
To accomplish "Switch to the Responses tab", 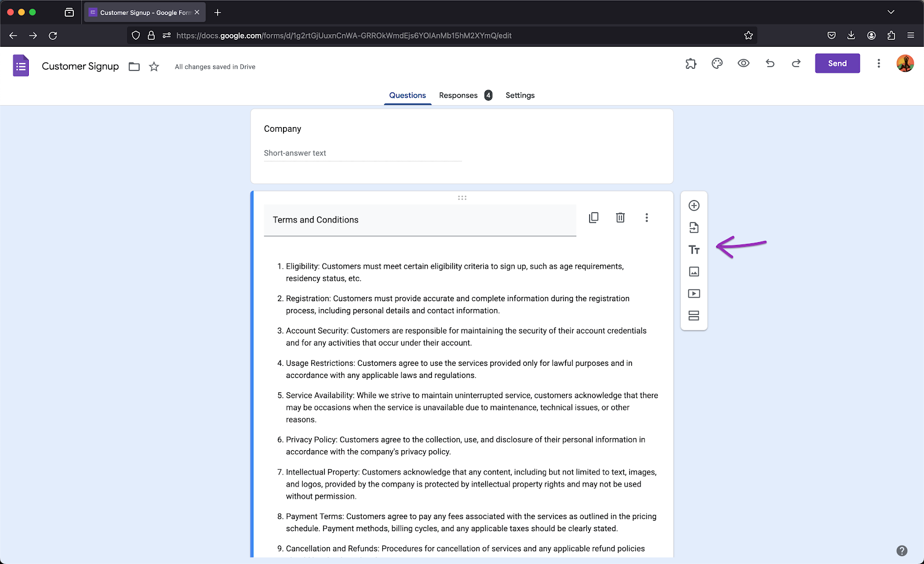I will (459, 95).
